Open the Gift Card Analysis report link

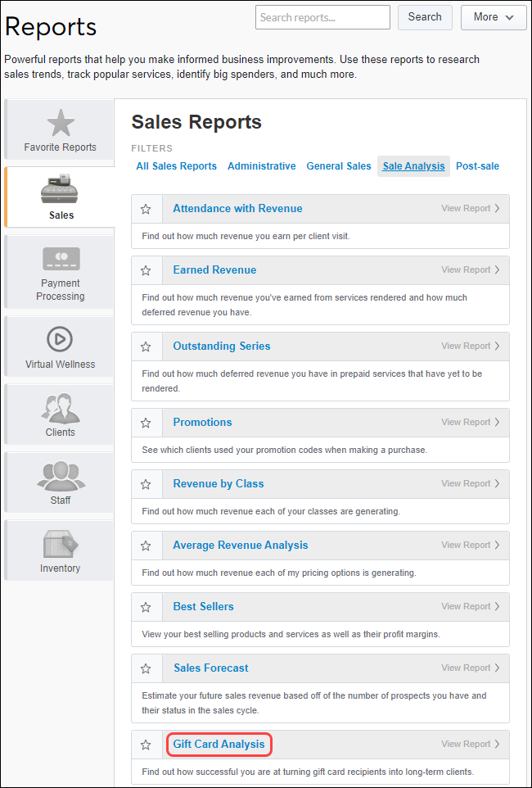219,744
